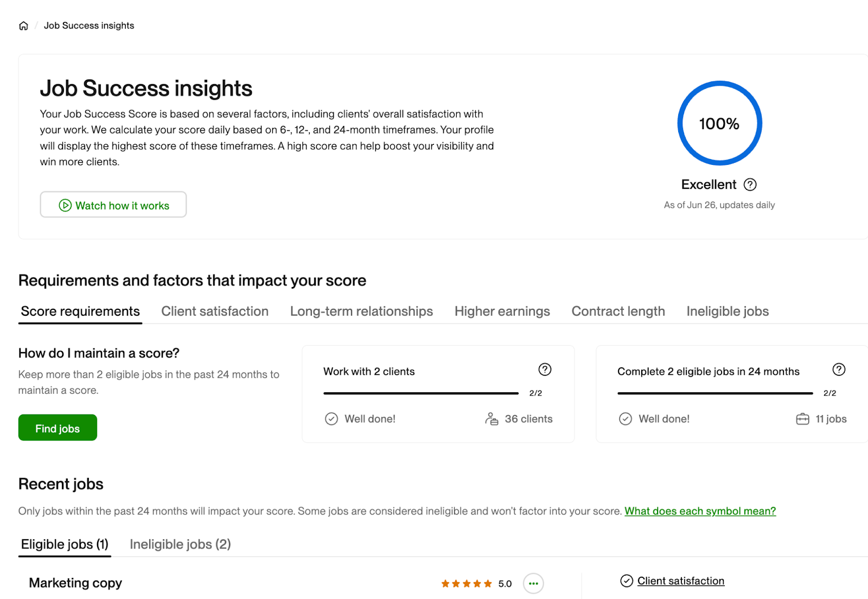Screen dimensions: 868x599
Task: Open the Marketing copy three-dot menu
Action: pyautogui.click(x=533, y=584)
